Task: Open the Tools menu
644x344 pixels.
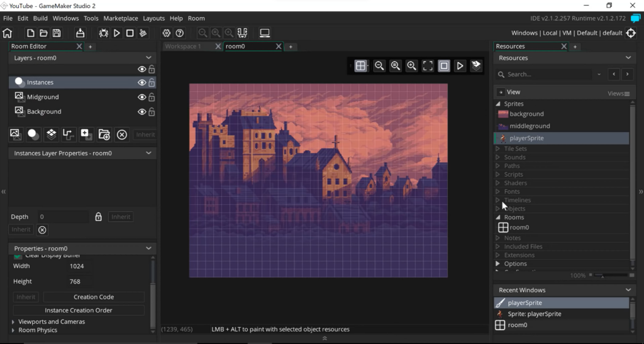Action: pos(91,18)
